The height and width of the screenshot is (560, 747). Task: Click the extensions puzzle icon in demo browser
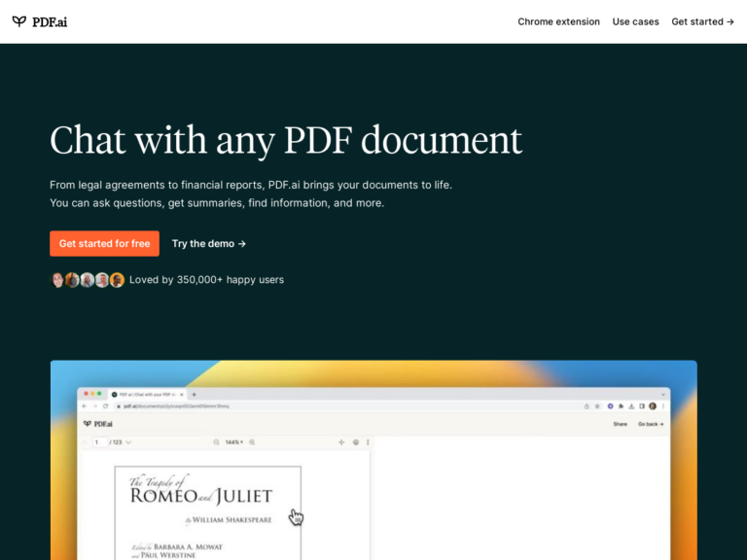point(621,406)
